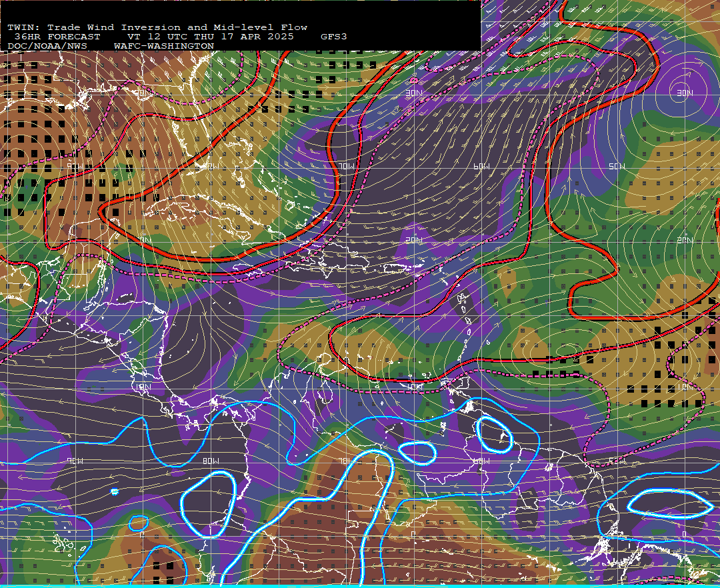Click the title "TWIN: Trade Wind Inversion and Mid-level Flow"

[x=157, y=27]
